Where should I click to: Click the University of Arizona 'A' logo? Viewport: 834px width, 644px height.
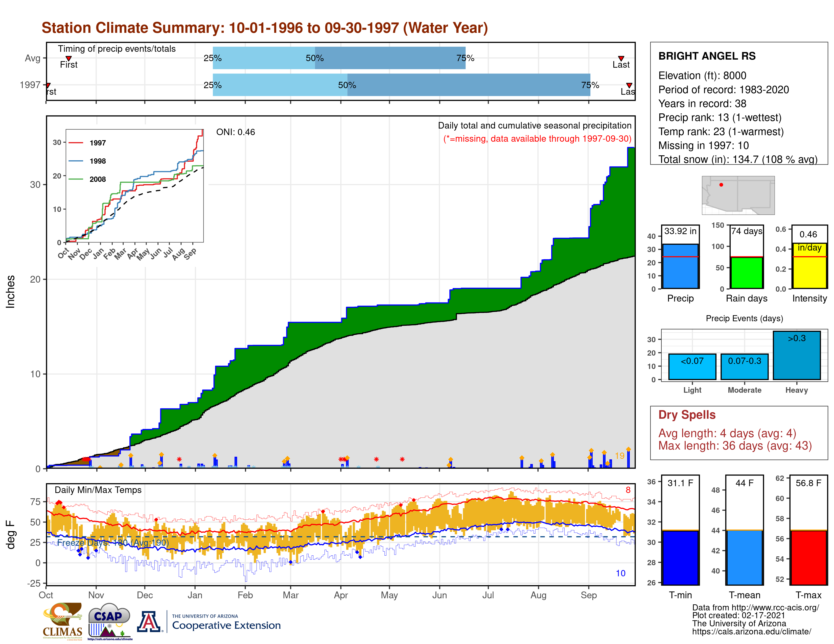(149, 622)
